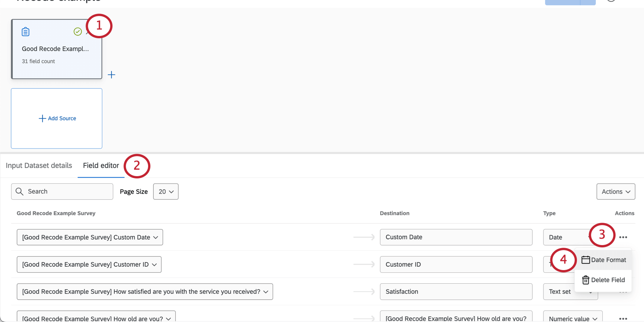
Task: Open the Page Size dropdown
Action: 166,192
